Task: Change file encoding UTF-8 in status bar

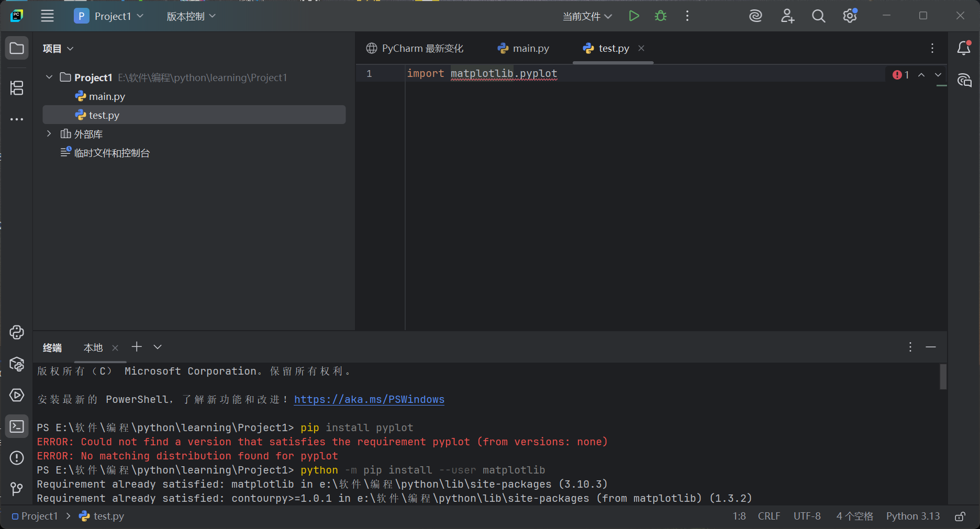Action: (x=807, y=516)
